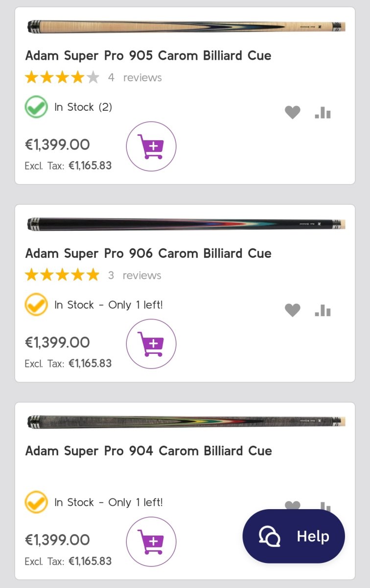Viewport: 370px width, 588px height.
Task: Add the 906 cue to wishlist
Action: (x=293, y=310)
